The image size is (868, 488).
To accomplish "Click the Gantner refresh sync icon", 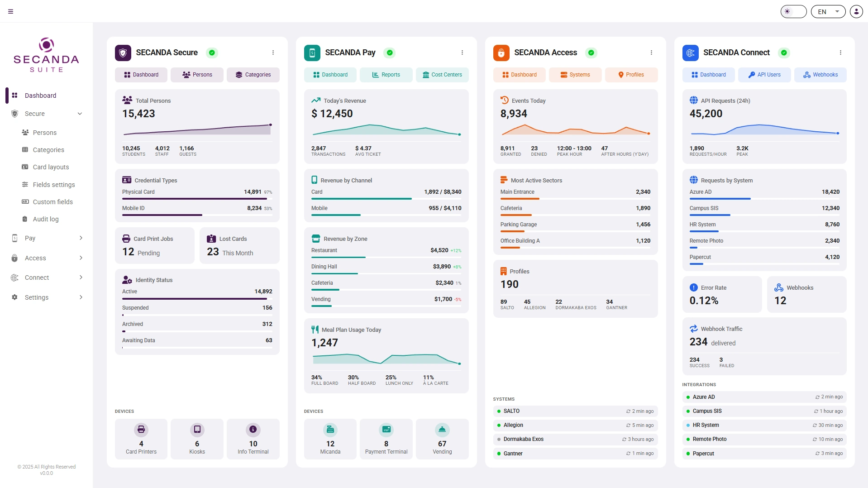I will [x=628, y=454].
